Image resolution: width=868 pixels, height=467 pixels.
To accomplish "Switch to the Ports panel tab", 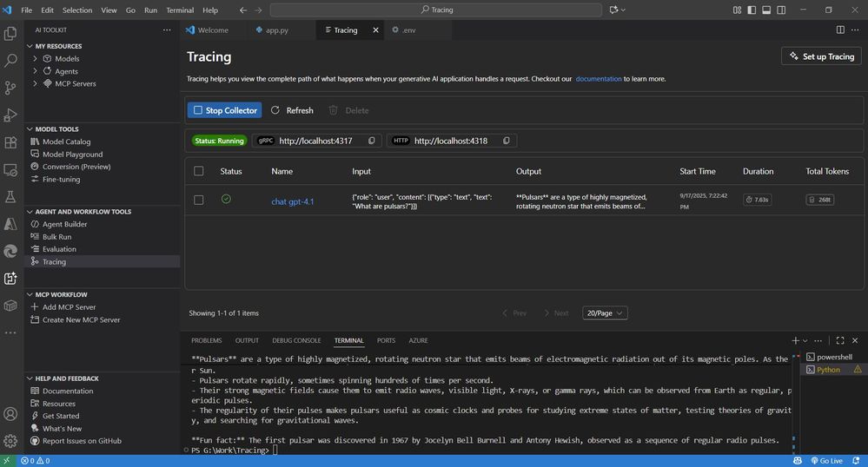I will point(386,340).
